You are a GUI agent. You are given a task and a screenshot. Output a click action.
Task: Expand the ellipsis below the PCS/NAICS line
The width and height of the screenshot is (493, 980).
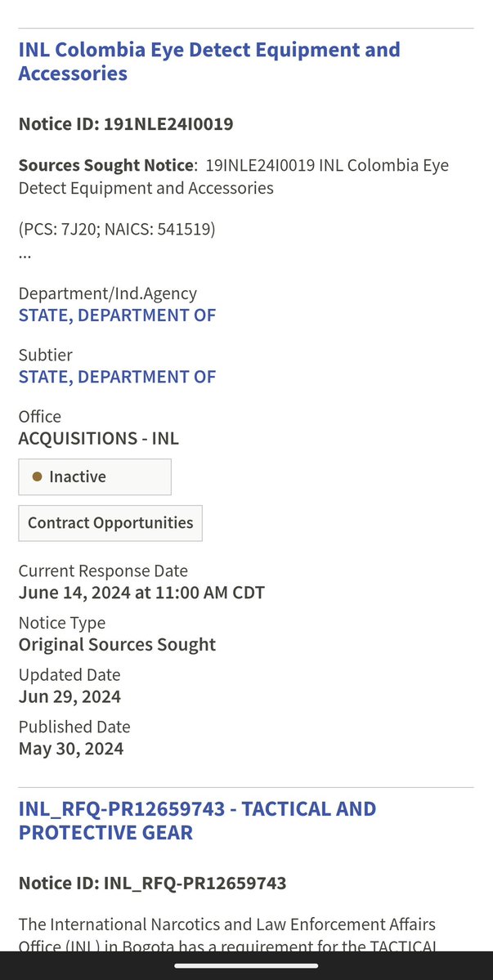(25, 253)
